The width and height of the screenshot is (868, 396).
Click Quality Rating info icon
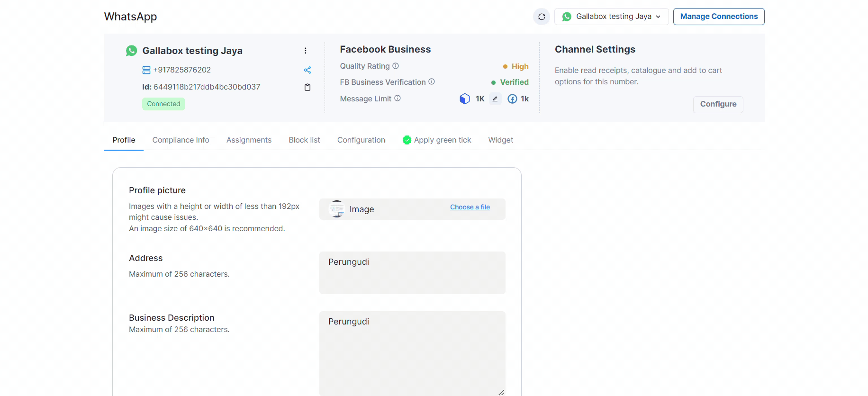click(x=396, y=66)
